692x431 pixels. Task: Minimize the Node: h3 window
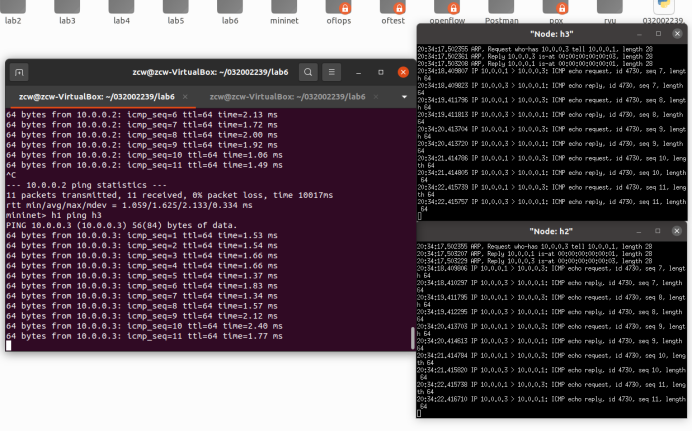[x=639, y=34]
